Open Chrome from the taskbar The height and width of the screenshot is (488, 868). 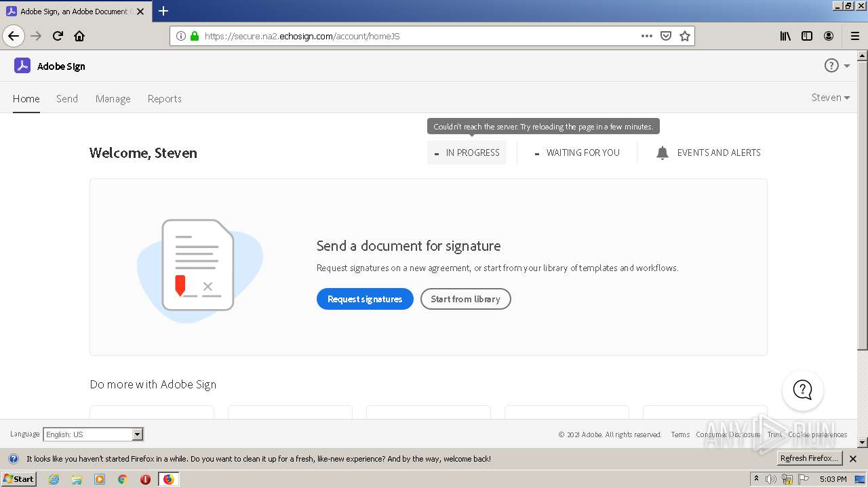[x=123, y=479]
